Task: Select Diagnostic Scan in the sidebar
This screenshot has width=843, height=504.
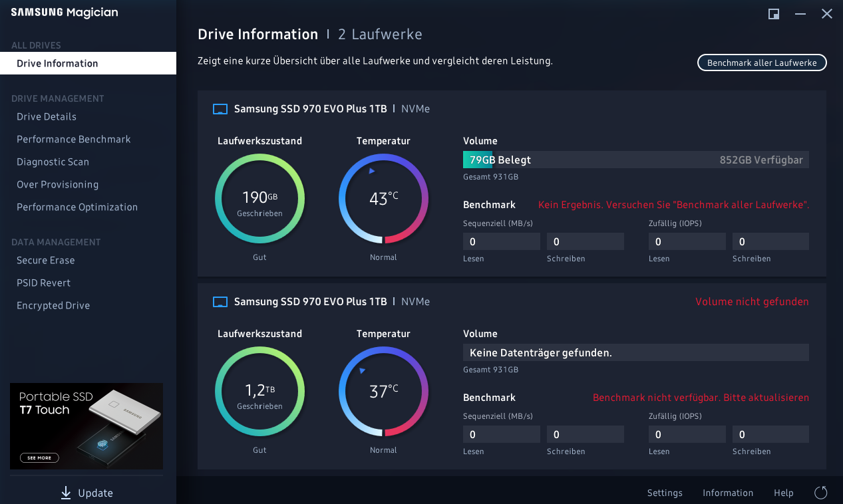Action: coord(53,162)
